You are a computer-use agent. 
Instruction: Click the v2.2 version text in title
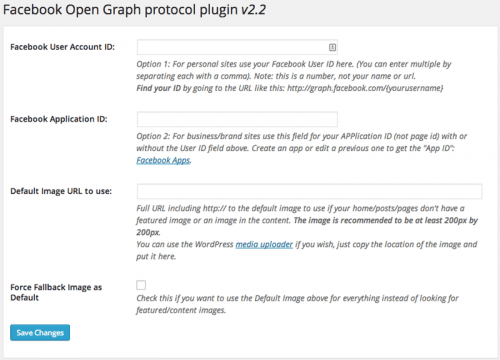coord(253,10)
